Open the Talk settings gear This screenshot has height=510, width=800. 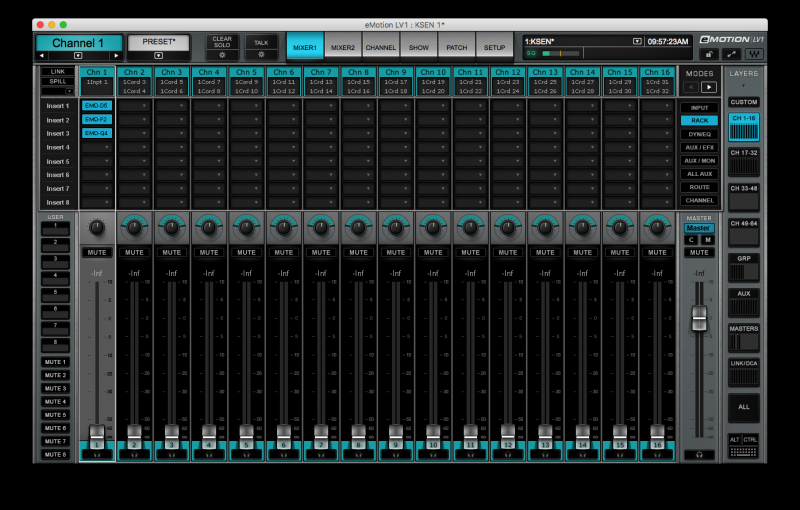pyautogui.click(x=261, y=55)
